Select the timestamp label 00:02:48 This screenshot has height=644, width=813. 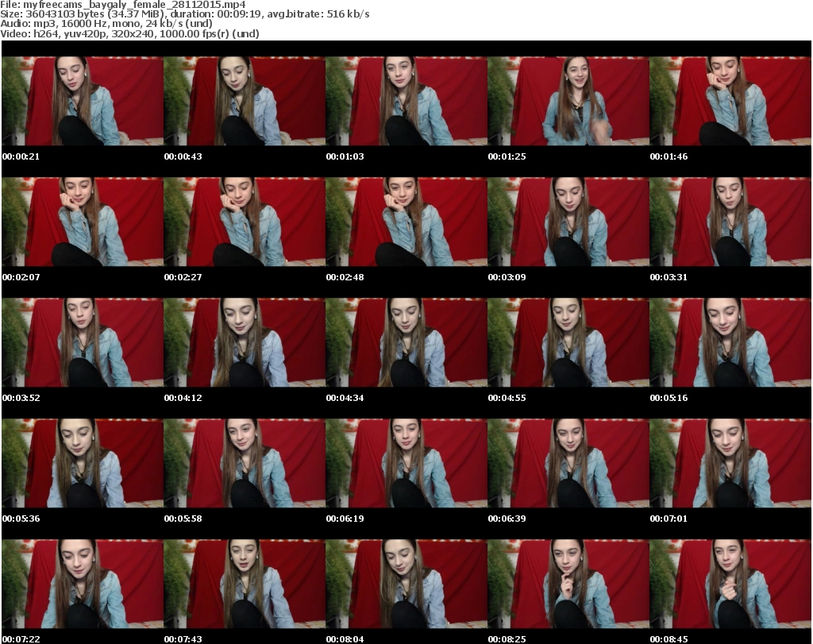345,277
